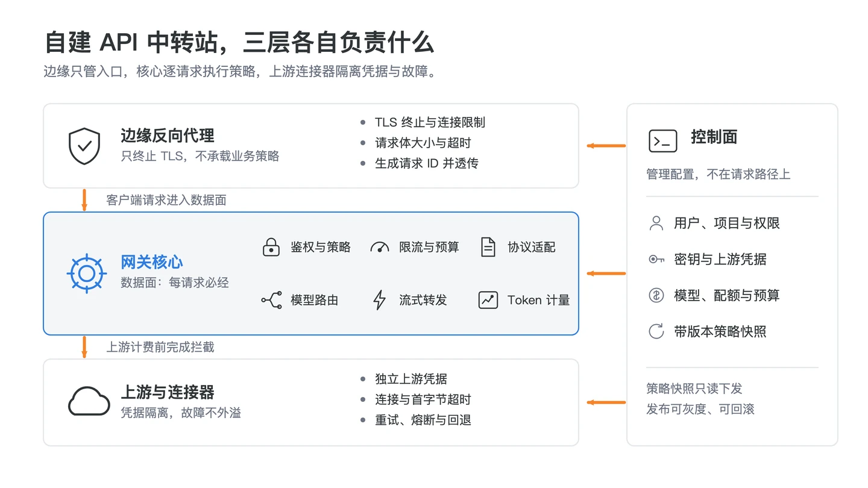Click the routing branch icon for 模型路由
Image resolution: width=868 pixels, height=488 pixels.
pyautogui.click(x=271, y=300)
